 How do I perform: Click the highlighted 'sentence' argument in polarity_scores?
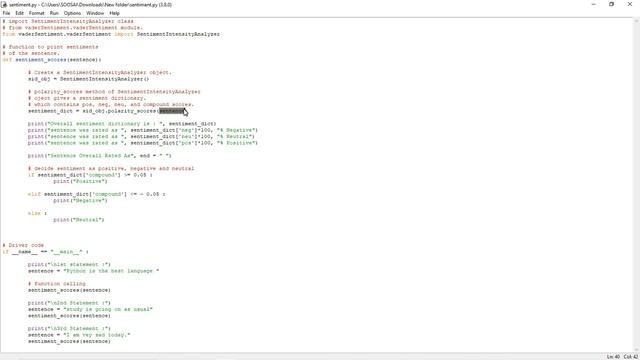pyautogui.click(x=171, y=111)
